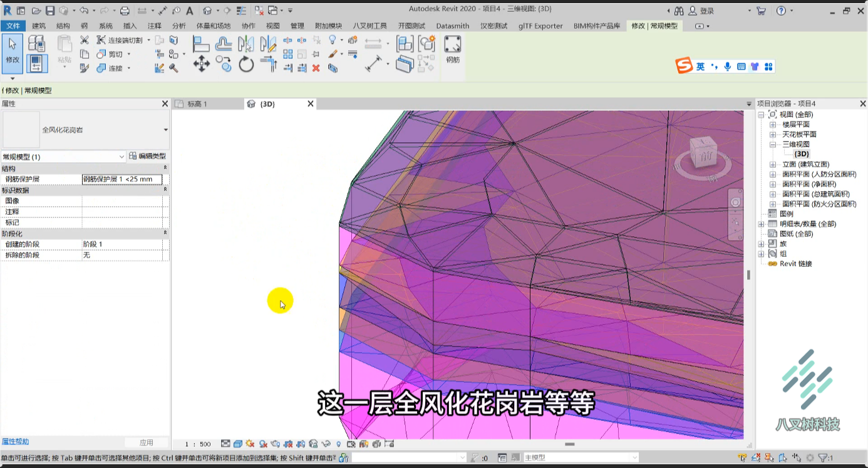Collapse 三维视图 node in project browser

(773, 144)
